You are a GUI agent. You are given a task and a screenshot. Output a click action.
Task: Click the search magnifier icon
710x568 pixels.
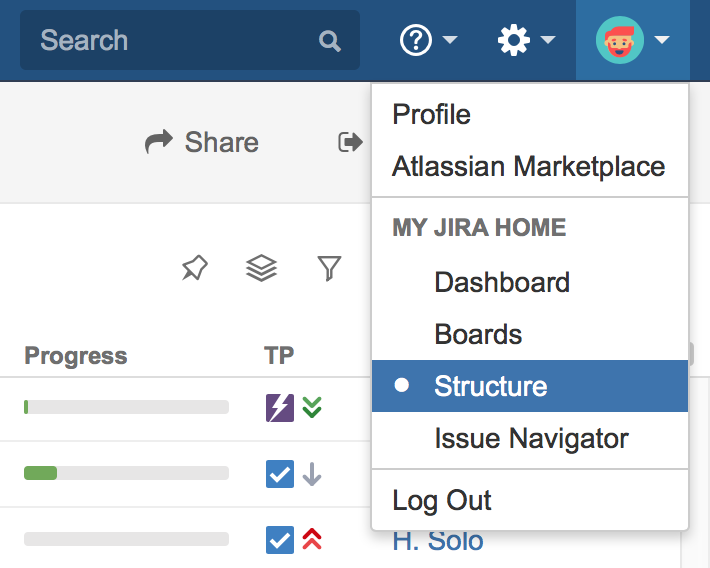(x=329, y=41)
